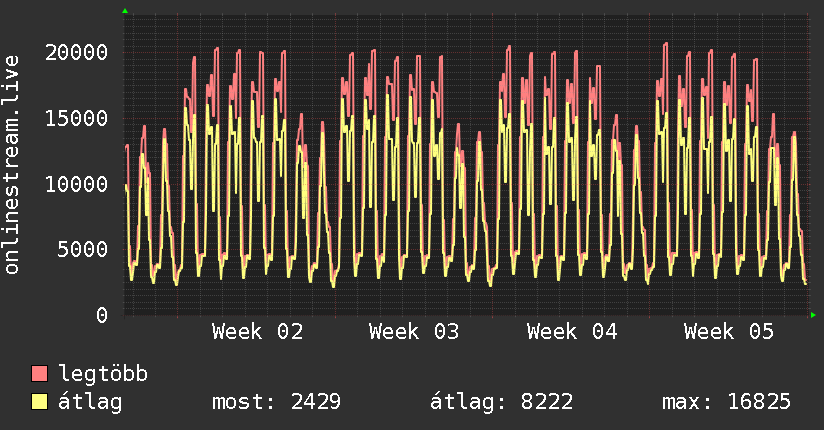Click the Week 02 axis label
Screen dimensions: 824x430
point(258,332)
